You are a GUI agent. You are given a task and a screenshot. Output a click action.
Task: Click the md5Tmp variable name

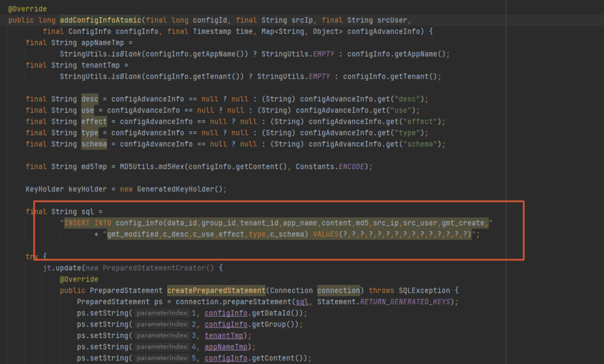tap(94, 167)
